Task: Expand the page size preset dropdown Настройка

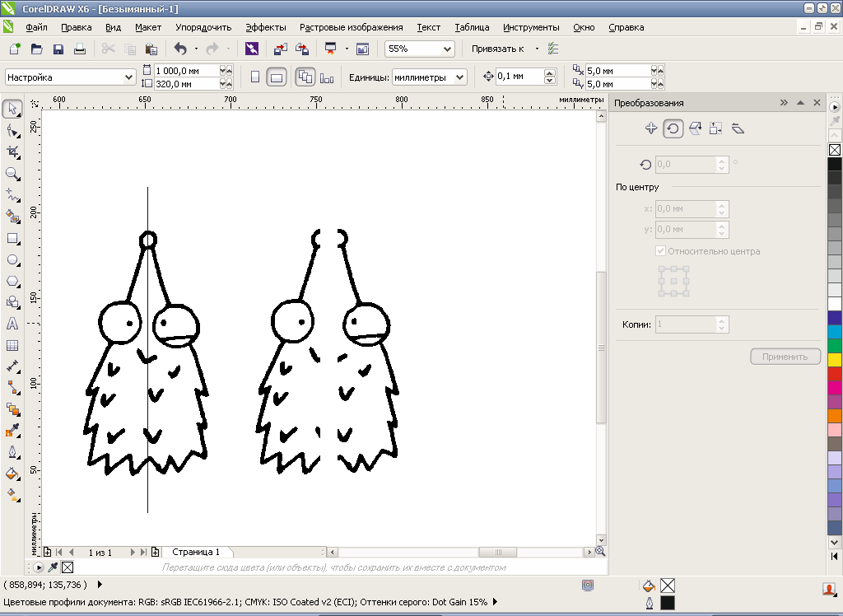Action: pyautogui.click(x=128, y=77)
